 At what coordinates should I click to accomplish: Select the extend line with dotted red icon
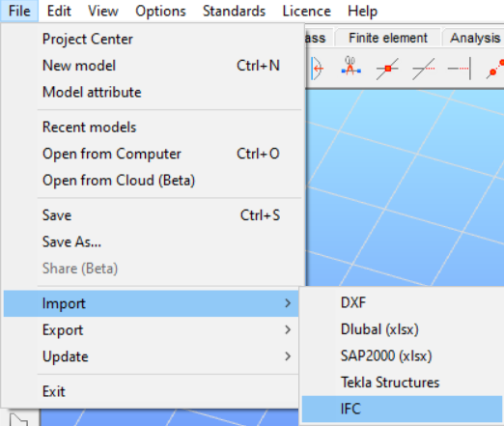click(424, 69)
